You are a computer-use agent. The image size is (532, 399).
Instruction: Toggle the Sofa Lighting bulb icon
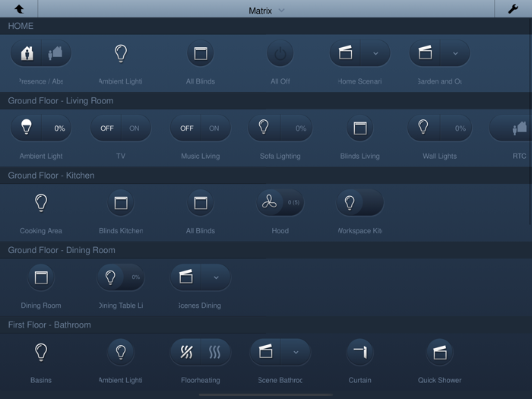264,128
